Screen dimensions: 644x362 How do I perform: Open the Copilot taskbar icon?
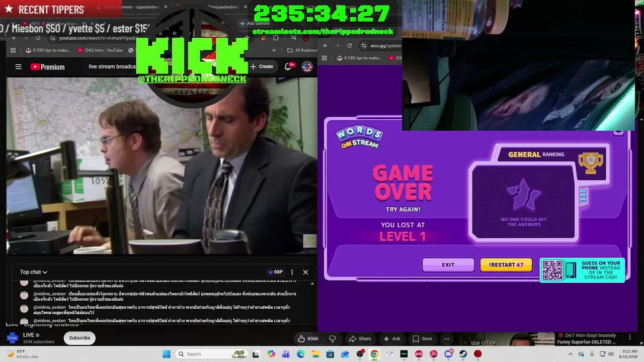coord(271,354)
